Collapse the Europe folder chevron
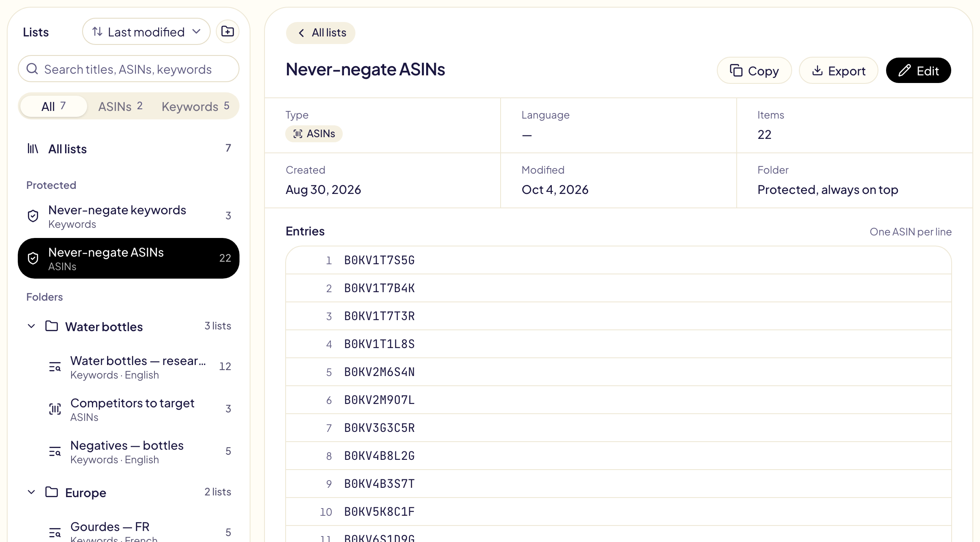The width and height of the screenshot is (980, 542). (x=31, y=492)
